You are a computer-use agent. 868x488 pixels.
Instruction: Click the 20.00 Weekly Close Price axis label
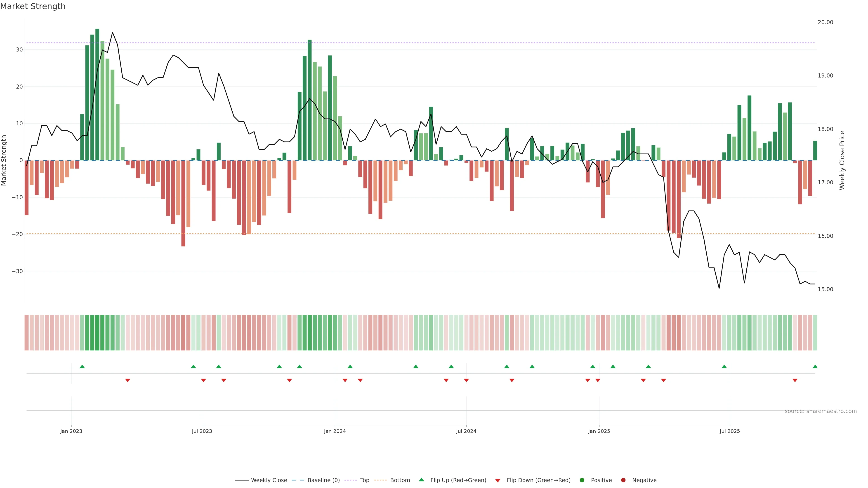(x=825, y=22)
